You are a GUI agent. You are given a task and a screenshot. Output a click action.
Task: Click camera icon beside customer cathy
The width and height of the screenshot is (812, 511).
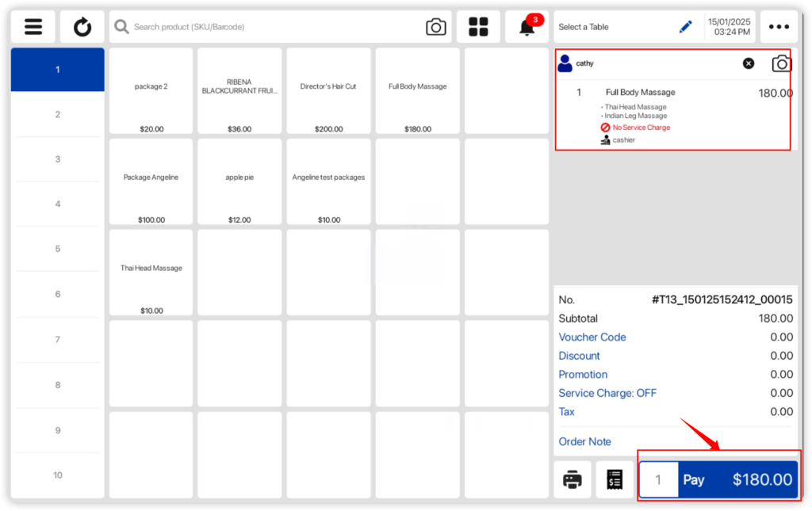[781, 63]
